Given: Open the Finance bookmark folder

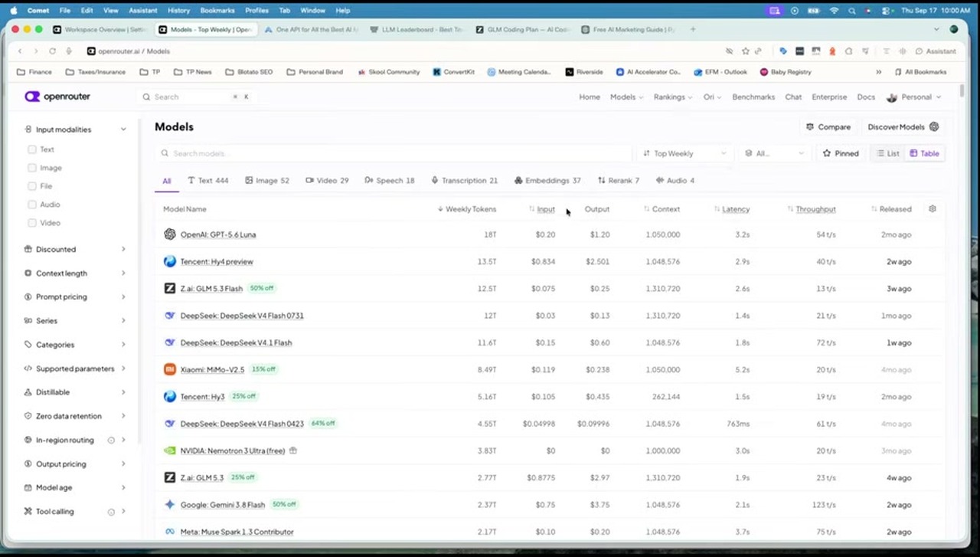Looking at the screenshot, I should [x=34, y=72].
